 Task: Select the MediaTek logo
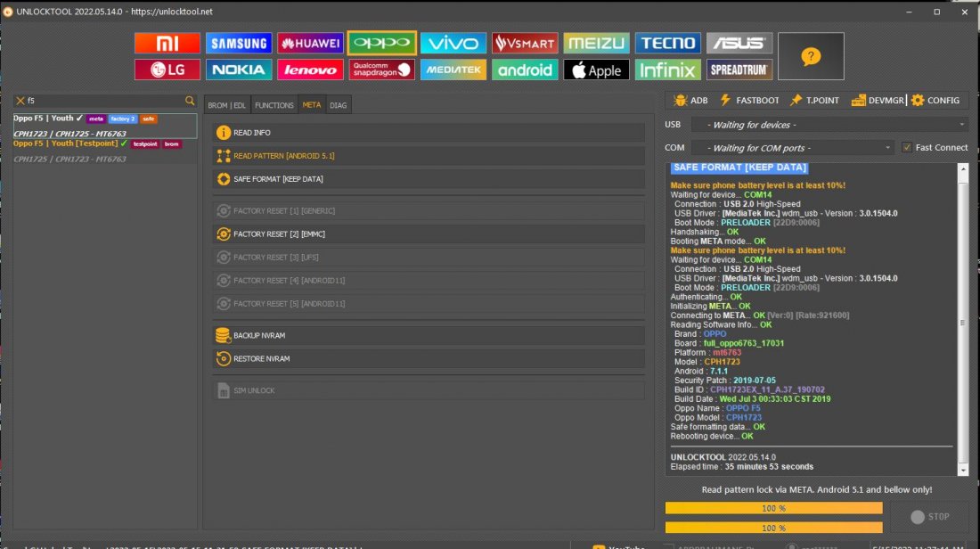453,70
